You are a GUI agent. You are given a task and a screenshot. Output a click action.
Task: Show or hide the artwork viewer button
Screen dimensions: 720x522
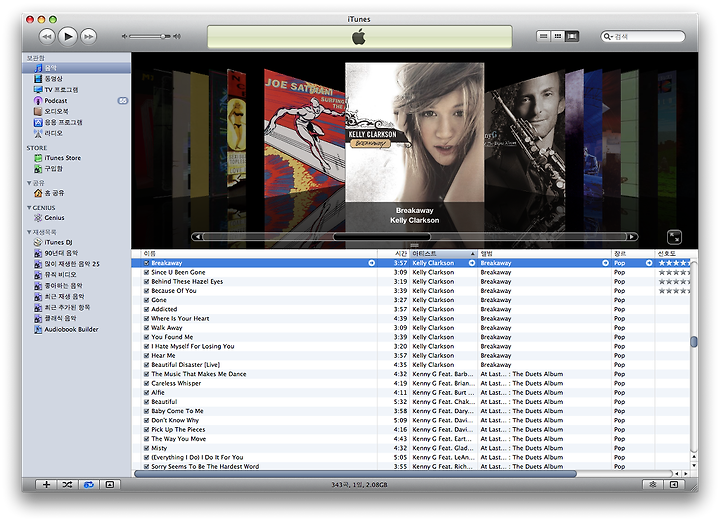110,485
